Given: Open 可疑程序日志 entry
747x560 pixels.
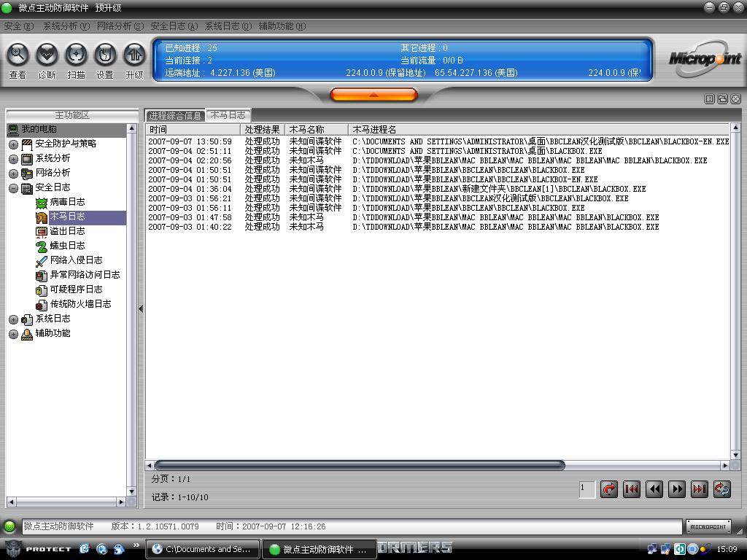Looking at the screenshot, I should pyautogui.click(x=76, y=289).
